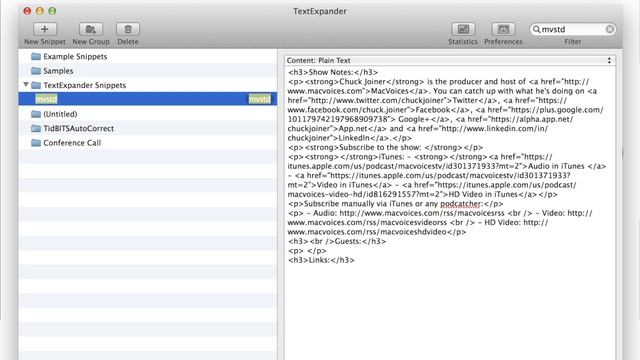Viewport: 640px width, 360px height.
Task: Click the Guests: heading line in content
Action: (x=337, y=241)
